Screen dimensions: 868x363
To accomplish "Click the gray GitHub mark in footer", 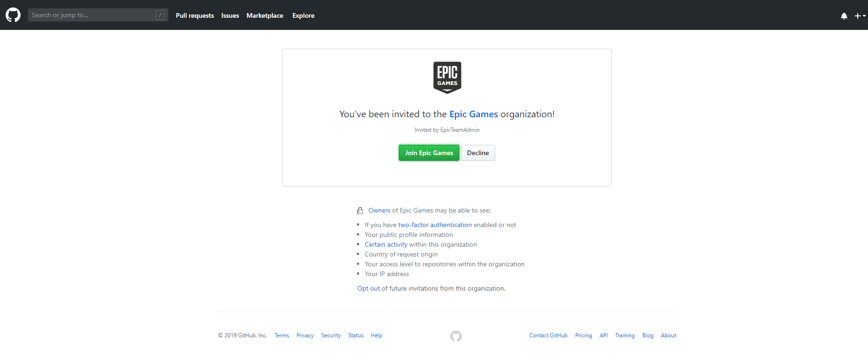I will 456,336.
